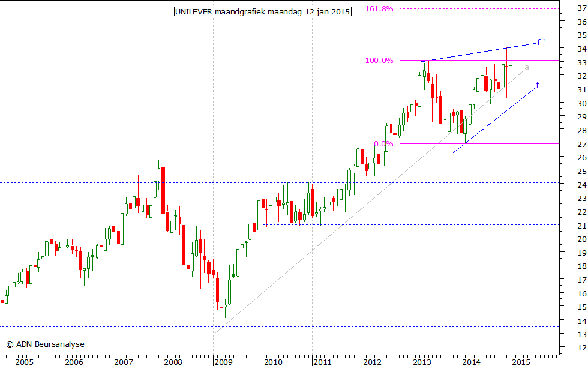Click price level 33 on axis
The image size is (588, 366).
tap(582, 62)
